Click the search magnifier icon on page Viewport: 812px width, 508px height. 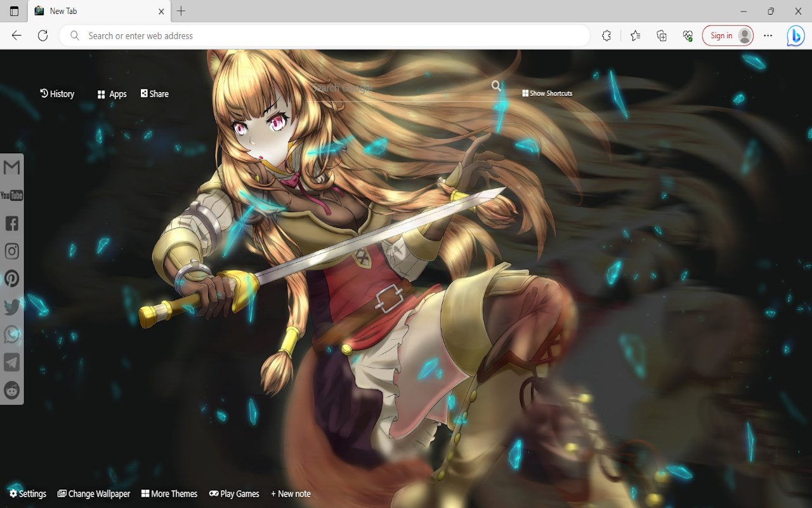tap(496, 86)
